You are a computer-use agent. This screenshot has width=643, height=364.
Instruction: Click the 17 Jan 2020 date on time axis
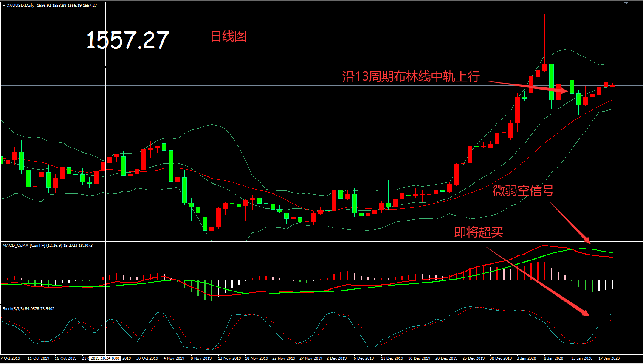click(609, 358)
